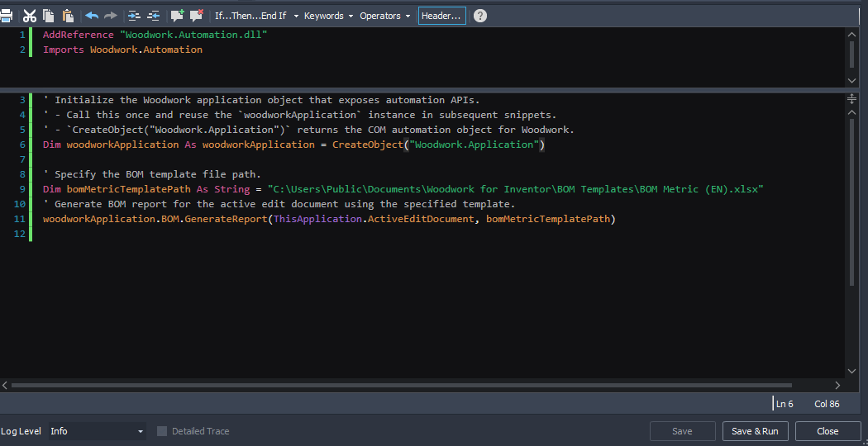Click the Paste clipboard icon
The width and height of the screenshot is (868, 446).
[x=68, y=16]
